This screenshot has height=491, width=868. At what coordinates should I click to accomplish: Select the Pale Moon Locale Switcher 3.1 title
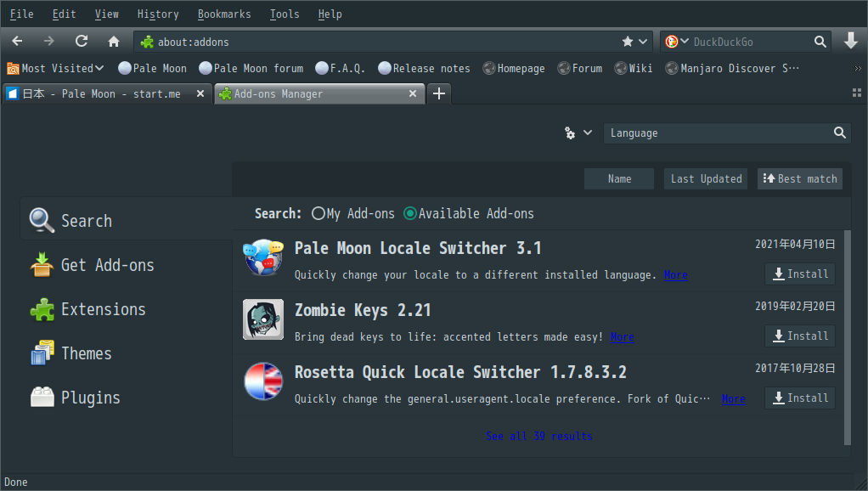click(x=418, y=248)
